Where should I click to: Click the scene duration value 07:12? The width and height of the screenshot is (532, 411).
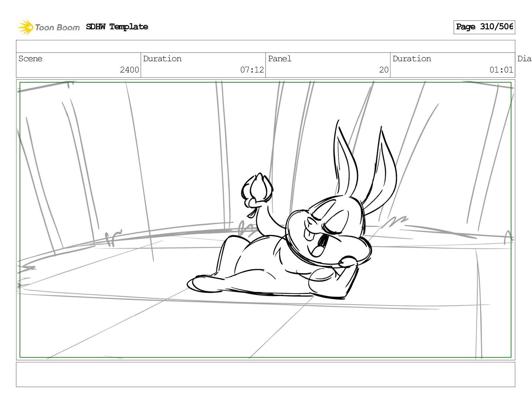click(x=252, y=70)
